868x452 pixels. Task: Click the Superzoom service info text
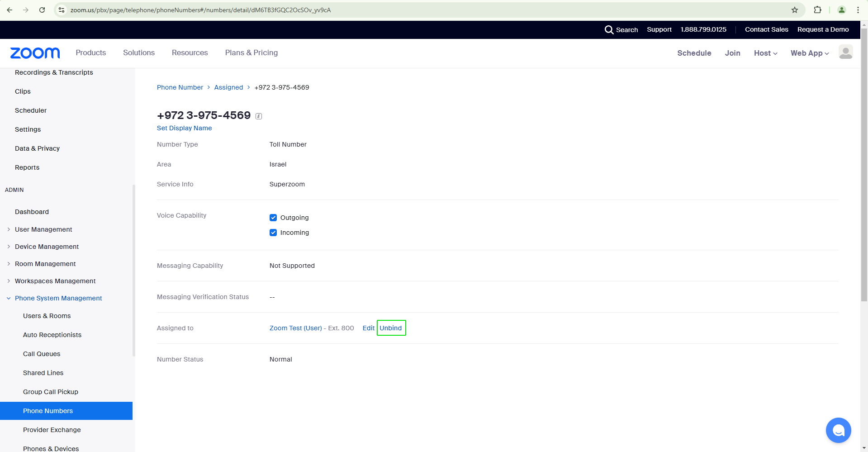click(287, 184)
